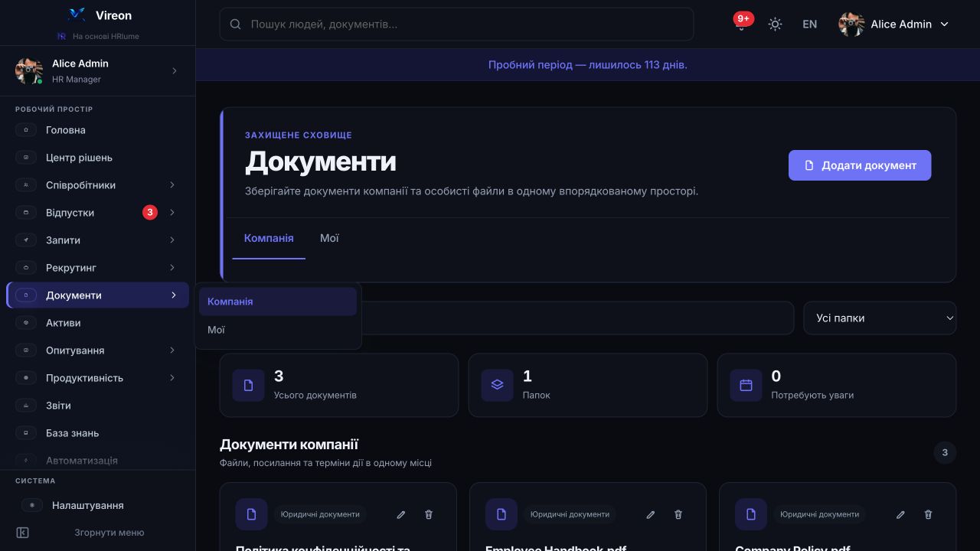Image resolution: width=980 pixels, height=551 pixels.
Task: Expand the Рекрутинг sidebar chevron
Action: click(172, 268)
